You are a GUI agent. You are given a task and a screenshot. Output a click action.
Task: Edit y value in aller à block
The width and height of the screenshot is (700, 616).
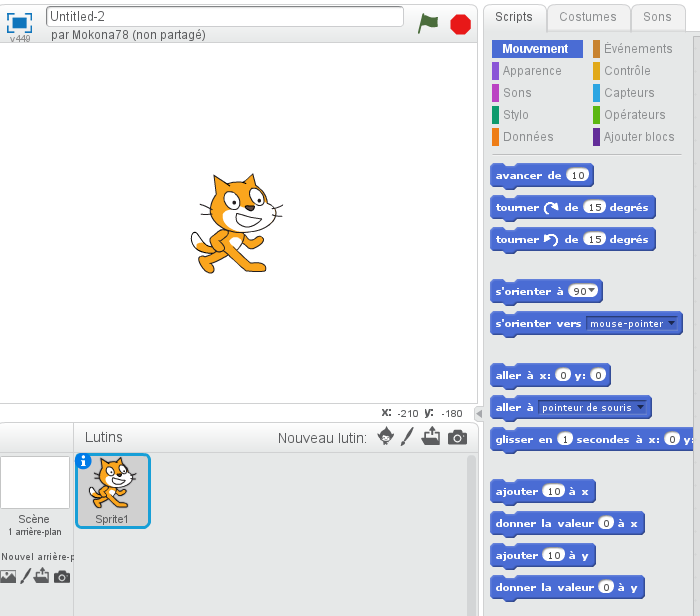click(598, 375)
